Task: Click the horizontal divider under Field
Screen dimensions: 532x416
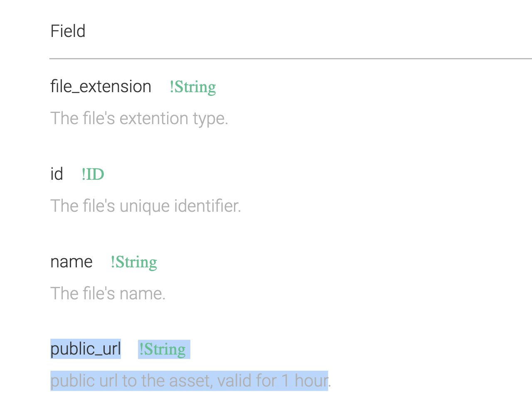Action: pyautogui.click(x=291, y=59)
